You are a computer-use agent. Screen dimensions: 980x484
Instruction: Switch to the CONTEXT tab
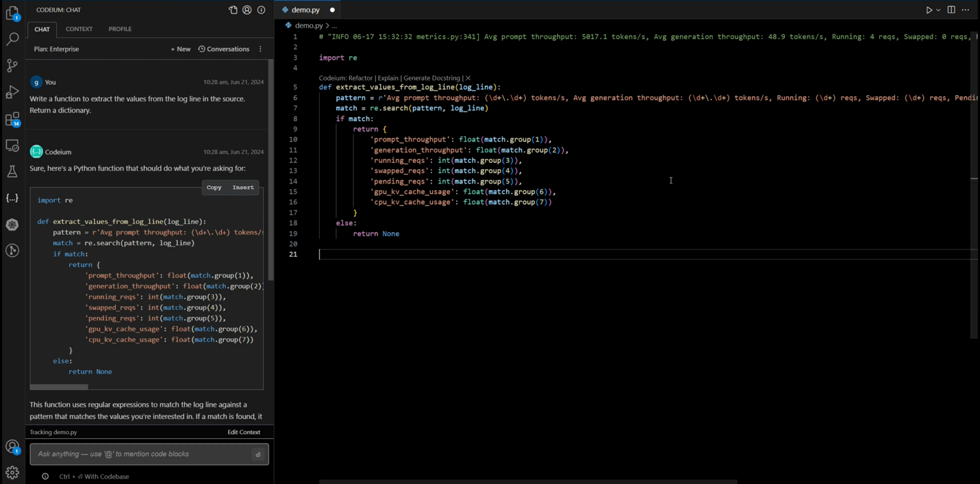pyautogui.click(x=79, y=29)
